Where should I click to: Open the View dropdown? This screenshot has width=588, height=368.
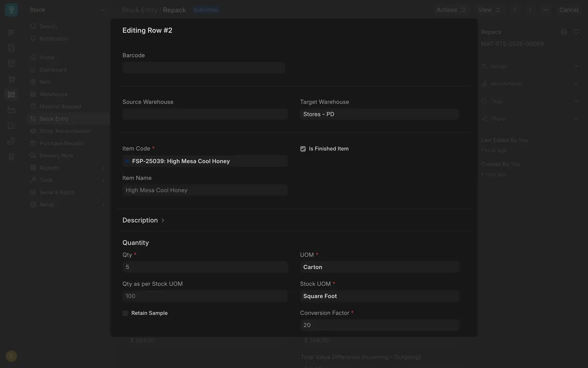tap(489, 10)
